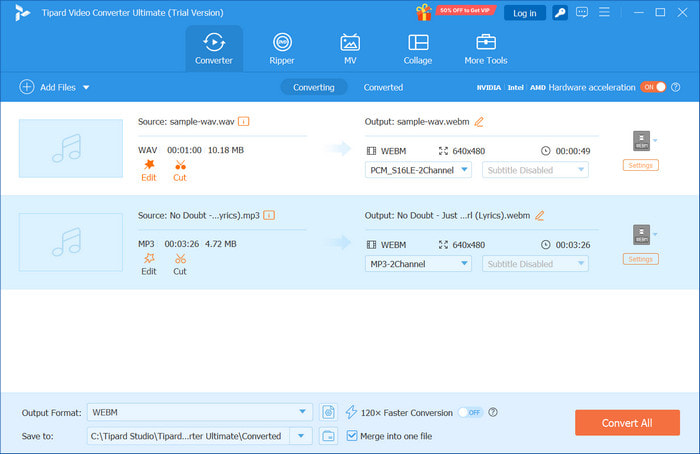This screenshot has width=700, height=454.
Task: Show info for sample-wav.wav source
Action: [x=244, y=121]
